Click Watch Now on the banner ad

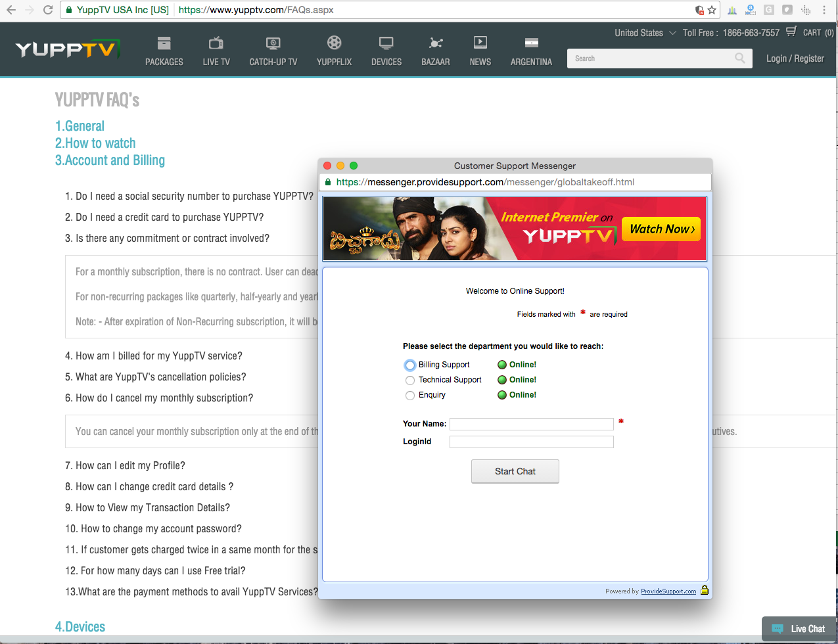click(661, 229)
